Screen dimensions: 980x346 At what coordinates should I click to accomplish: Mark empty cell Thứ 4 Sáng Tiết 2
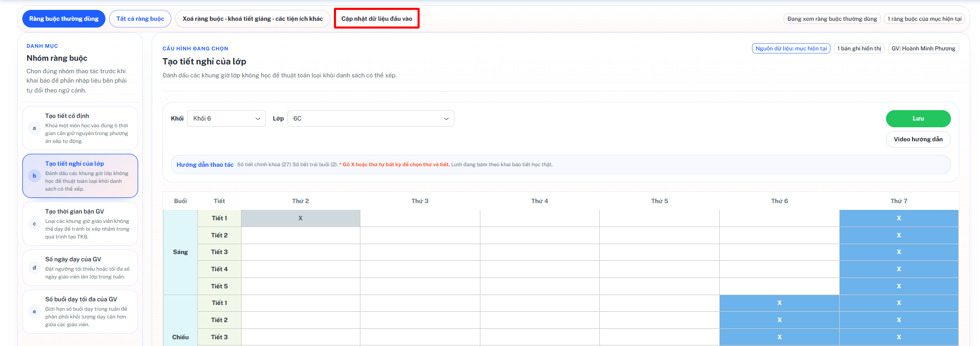point(540,235)
